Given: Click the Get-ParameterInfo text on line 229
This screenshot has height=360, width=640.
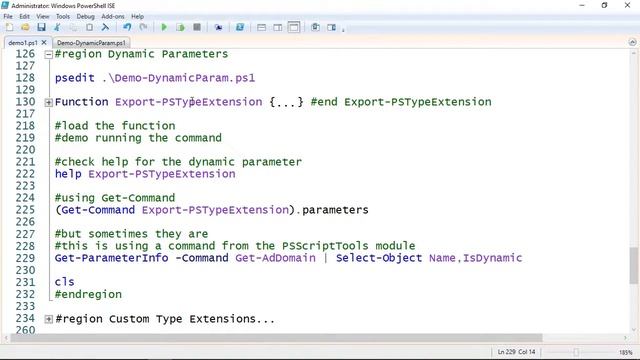Looking at the screenshot, I should (x=111, y=258).
